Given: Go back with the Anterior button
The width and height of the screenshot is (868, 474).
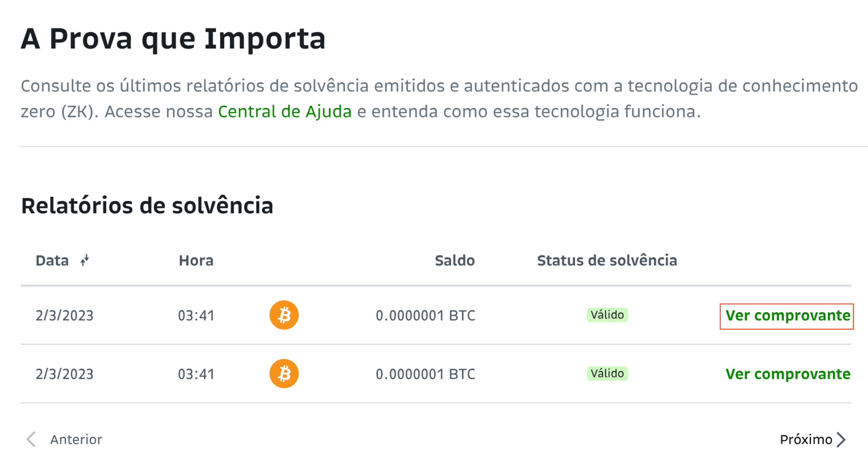Looking at the screenshot, I should click(x=64, y=439).
